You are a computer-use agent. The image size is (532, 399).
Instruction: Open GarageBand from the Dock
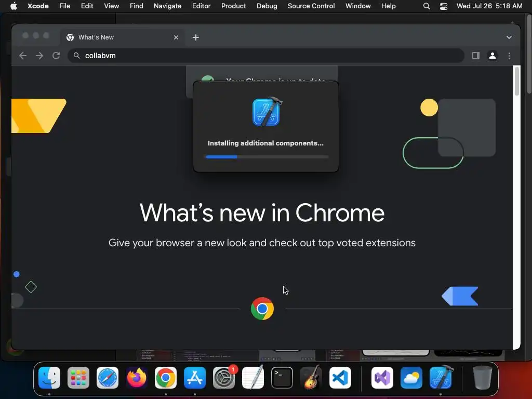(311, 378)
